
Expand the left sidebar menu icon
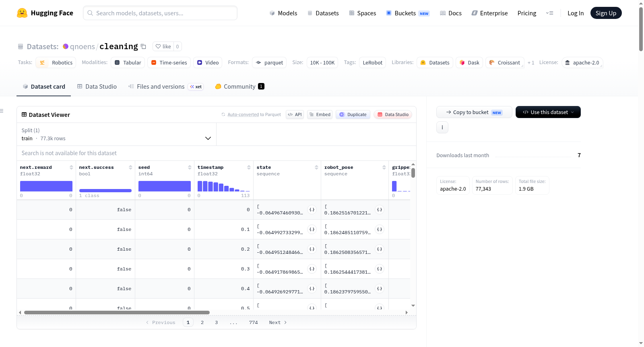(x=2, y=111)
